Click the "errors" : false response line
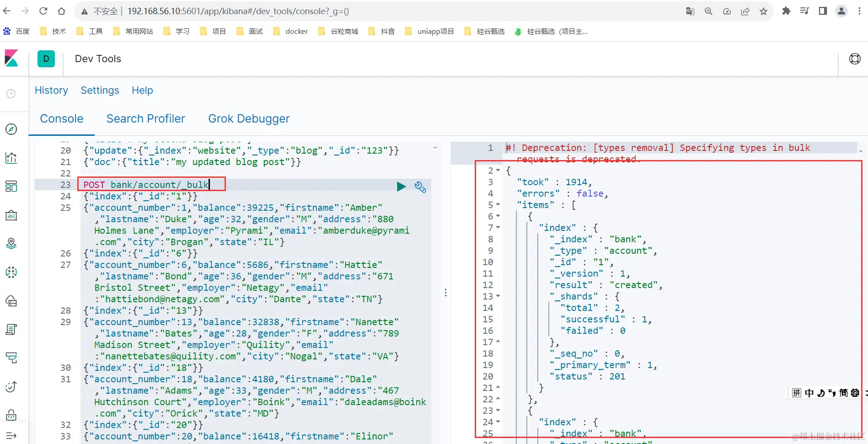The height and width of the screenshot is (444, 868). pos(563,193)
